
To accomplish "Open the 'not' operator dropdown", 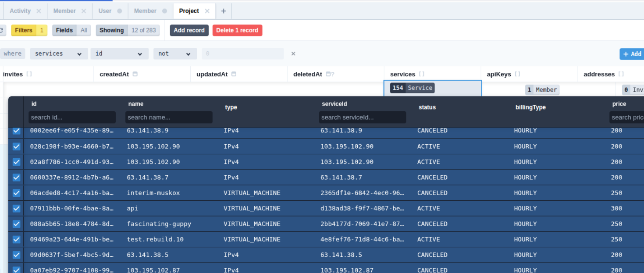I will (x=174, y=53).
